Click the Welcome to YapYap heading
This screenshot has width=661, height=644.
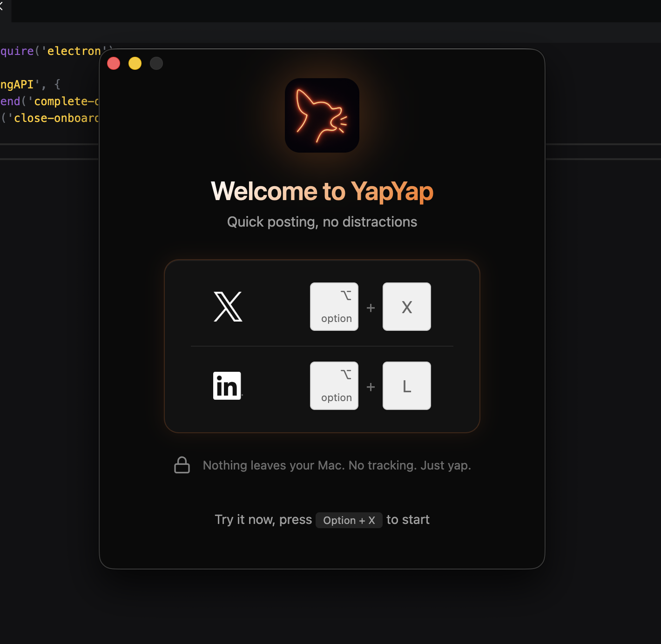click(322, 191)
